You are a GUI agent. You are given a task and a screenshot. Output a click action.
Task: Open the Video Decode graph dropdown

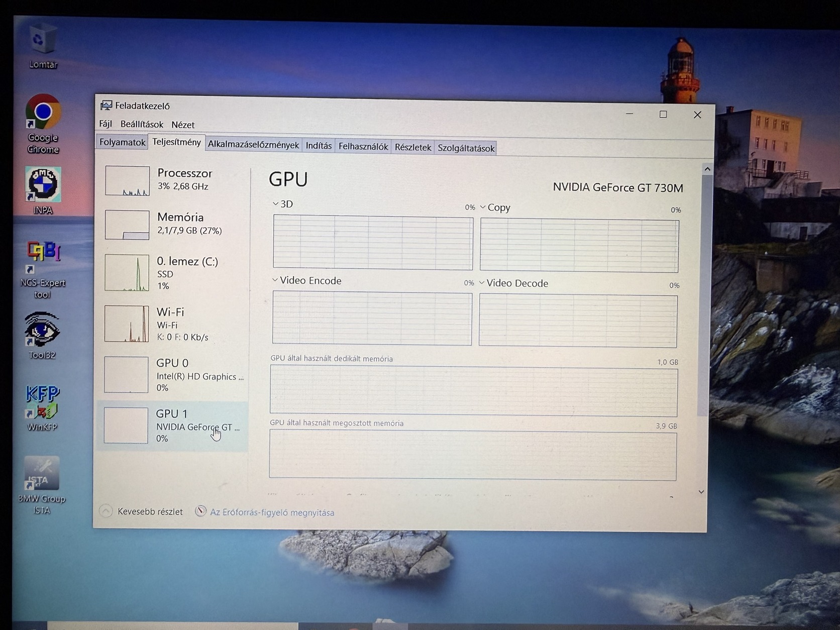[x=482, y=283]
